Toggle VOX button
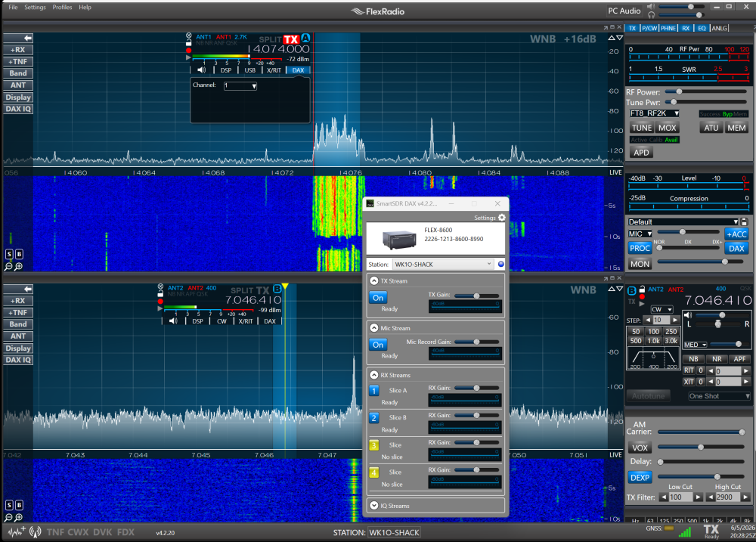This screenshot has width=756, height=542. 640,448
